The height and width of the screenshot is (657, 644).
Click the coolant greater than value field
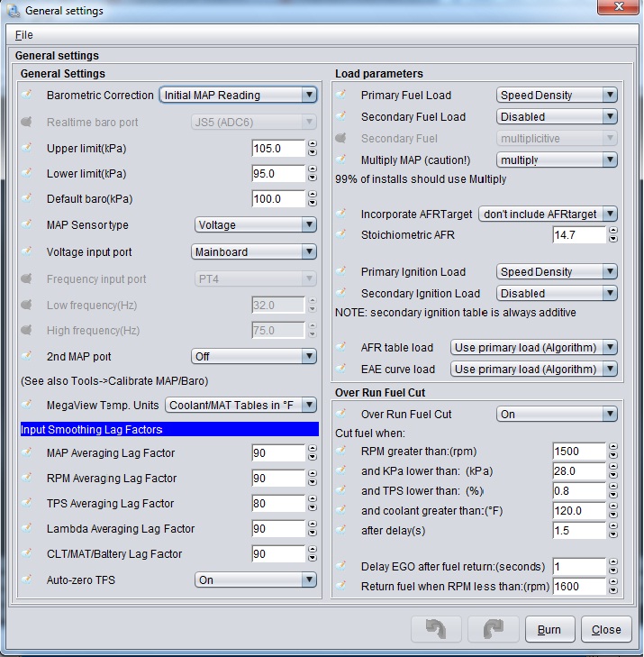579,511
